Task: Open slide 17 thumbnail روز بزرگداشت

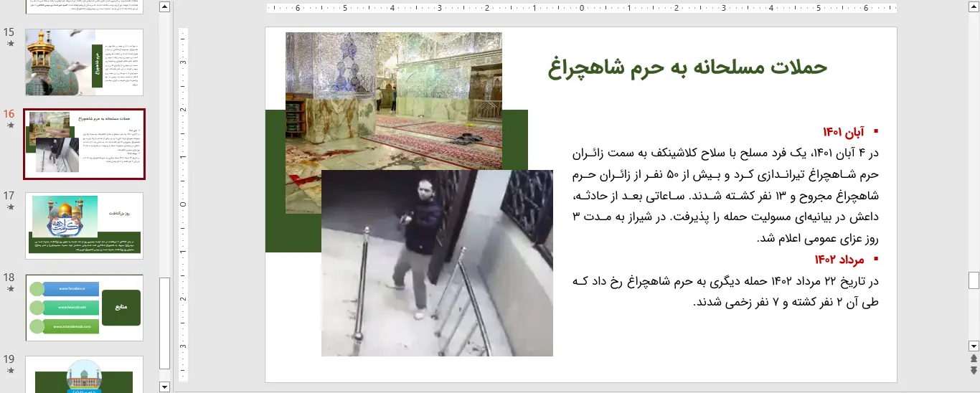Action: point(84,226)
